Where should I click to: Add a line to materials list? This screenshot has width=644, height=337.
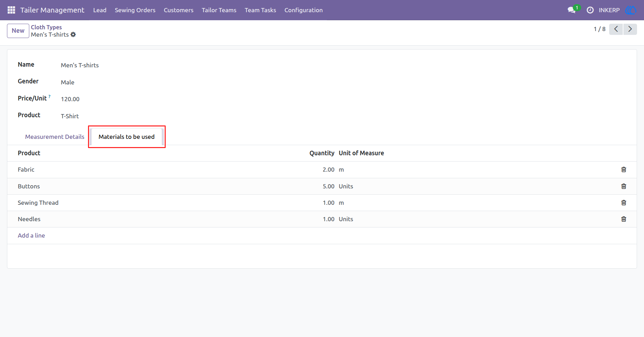(x=31, y=235)
